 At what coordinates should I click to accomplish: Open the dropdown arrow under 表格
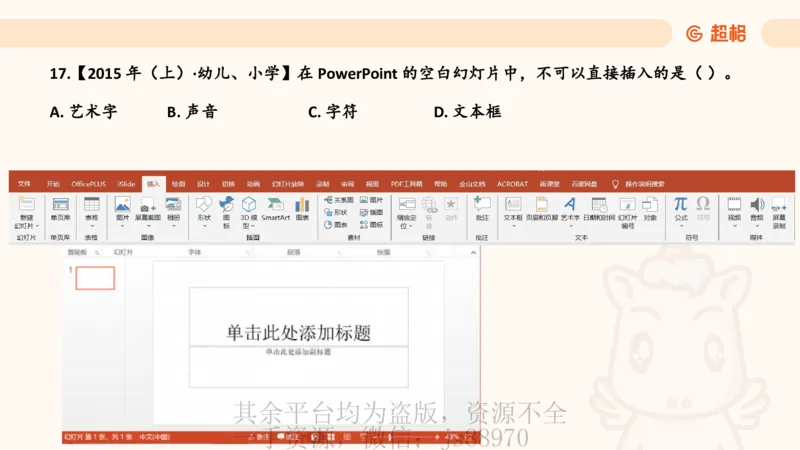(92, 226)
